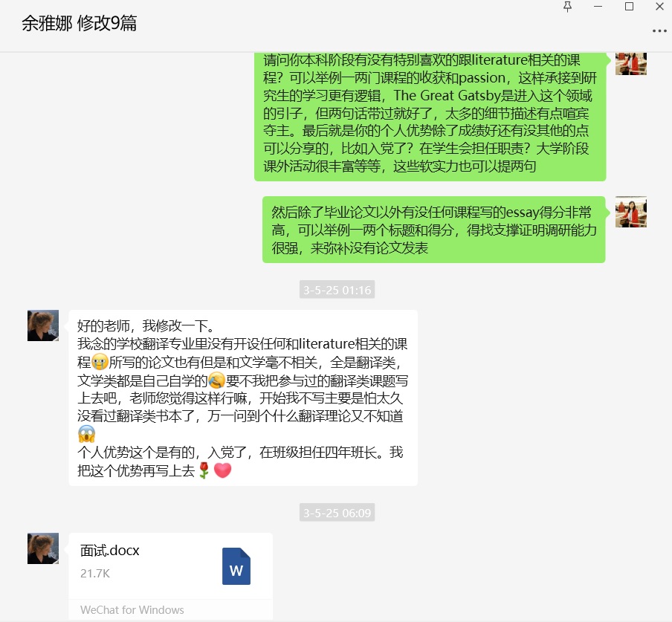
Task: Click my avatar beside the literature message
Action: coord(631,63)
